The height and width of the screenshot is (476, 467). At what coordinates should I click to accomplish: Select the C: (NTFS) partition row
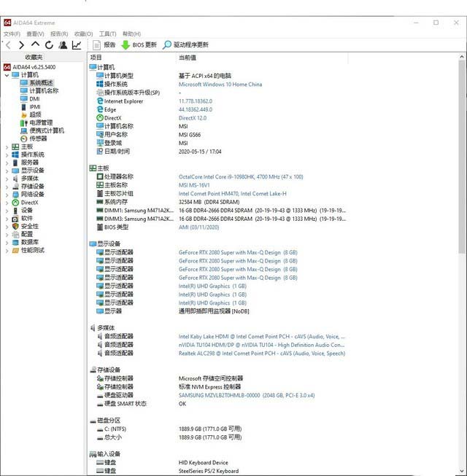(x=169, y=429)
